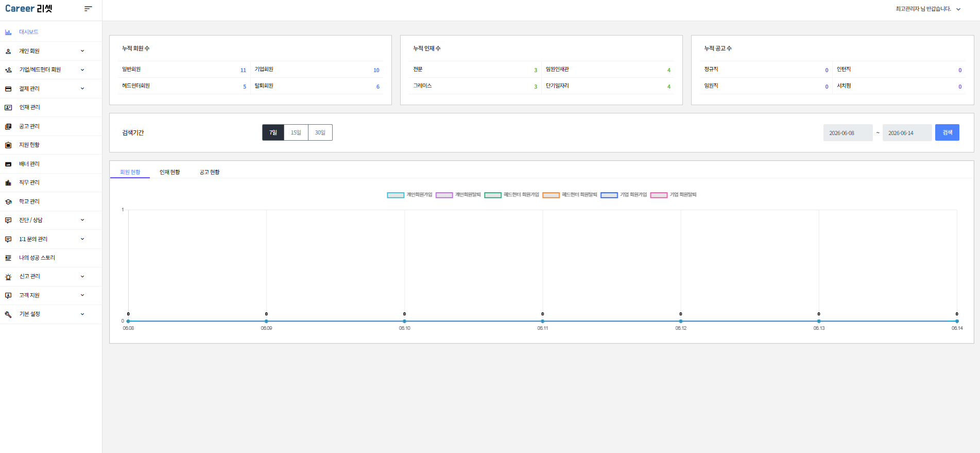The height and width of the screenshot is (453, 980).
Task: Select the 15일 search period
Action: (x=296, y=132)
